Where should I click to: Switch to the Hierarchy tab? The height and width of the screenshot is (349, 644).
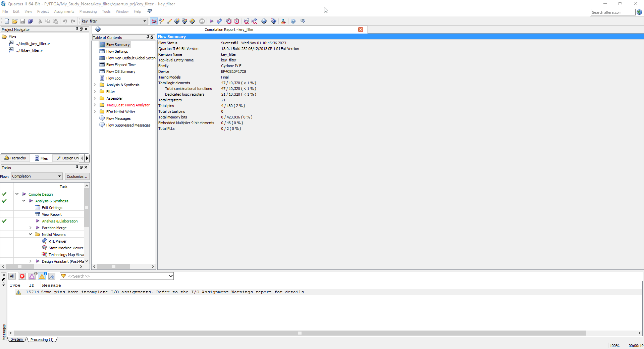click(15, 158)
